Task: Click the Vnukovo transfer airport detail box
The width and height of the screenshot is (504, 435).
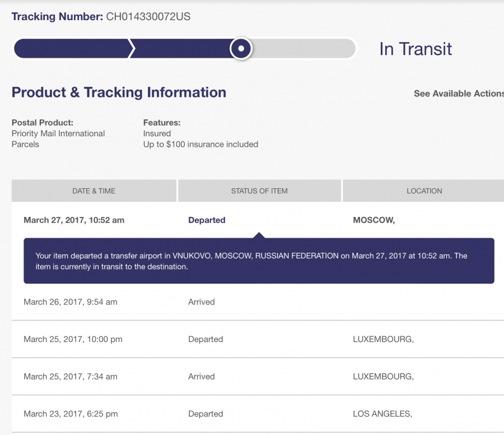Action: click(x=259, y=261)
